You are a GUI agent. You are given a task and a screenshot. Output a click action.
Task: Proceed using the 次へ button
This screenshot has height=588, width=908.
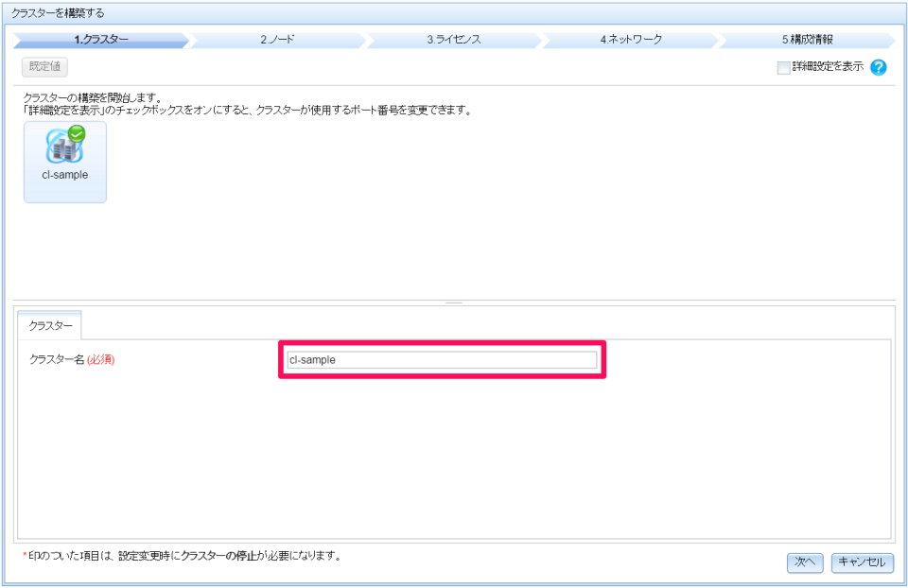804,562
